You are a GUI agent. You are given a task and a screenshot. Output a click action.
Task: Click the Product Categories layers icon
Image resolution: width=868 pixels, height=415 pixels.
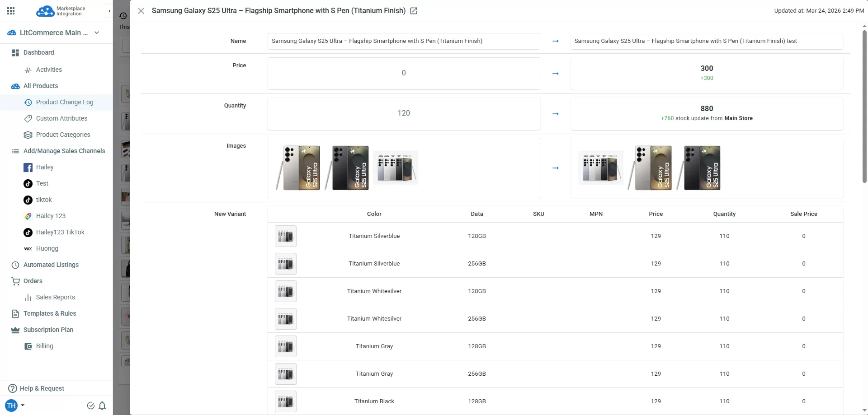(28, 135)
